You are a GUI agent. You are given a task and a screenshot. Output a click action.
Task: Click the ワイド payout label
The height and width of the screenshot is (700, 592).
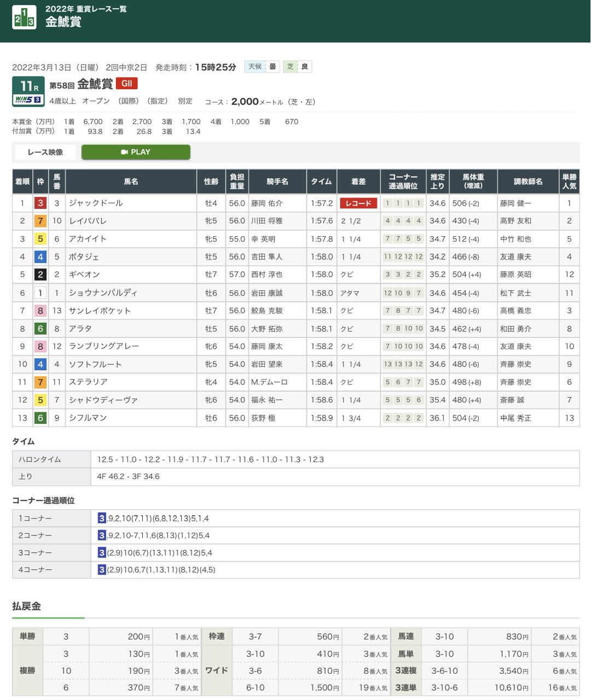(217, 670)
